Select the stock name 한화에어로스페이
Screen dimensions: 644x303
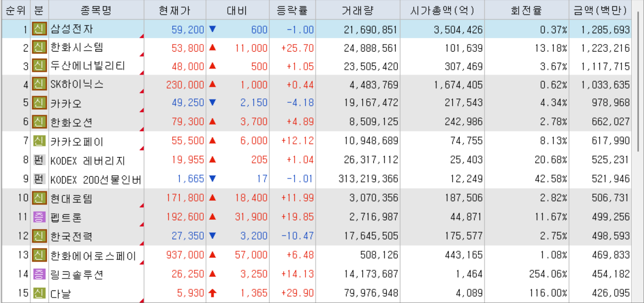(x=93, y=256)
